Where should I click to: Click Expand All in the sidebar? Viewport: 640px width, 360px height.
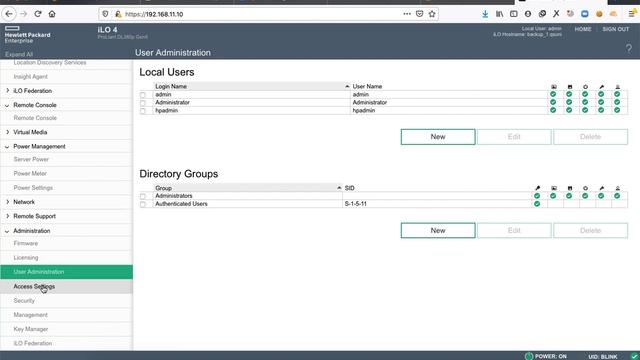pyautogui.click(x=19, y=54)
